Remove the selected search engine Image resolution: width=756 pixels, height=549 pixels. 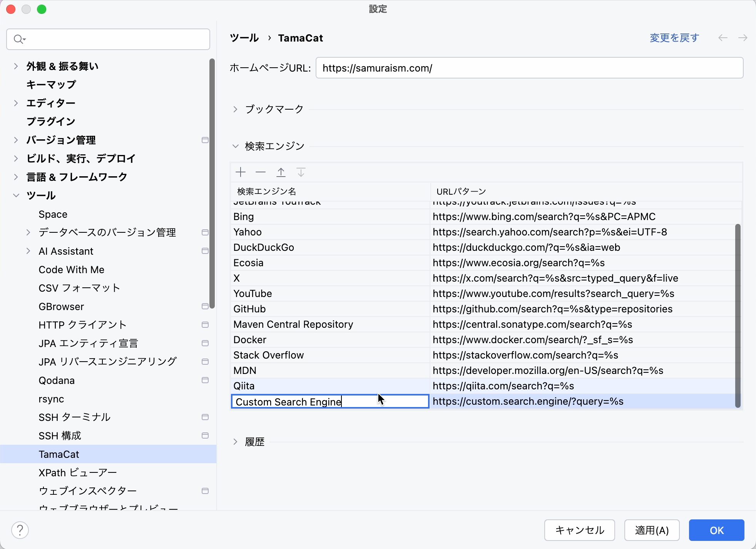click(x=261, y=172)
